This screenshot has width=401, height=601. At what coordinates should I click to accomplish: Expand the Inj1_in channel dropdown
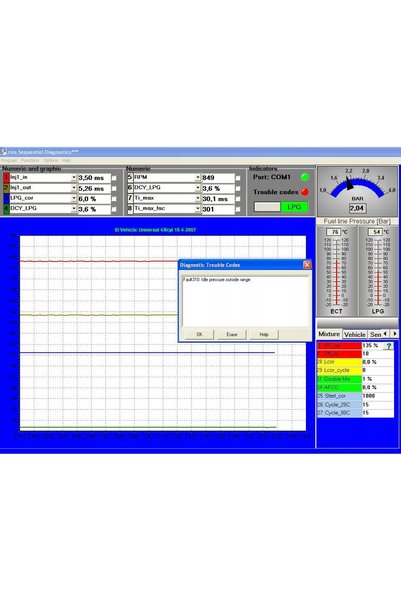pos(74,178)
